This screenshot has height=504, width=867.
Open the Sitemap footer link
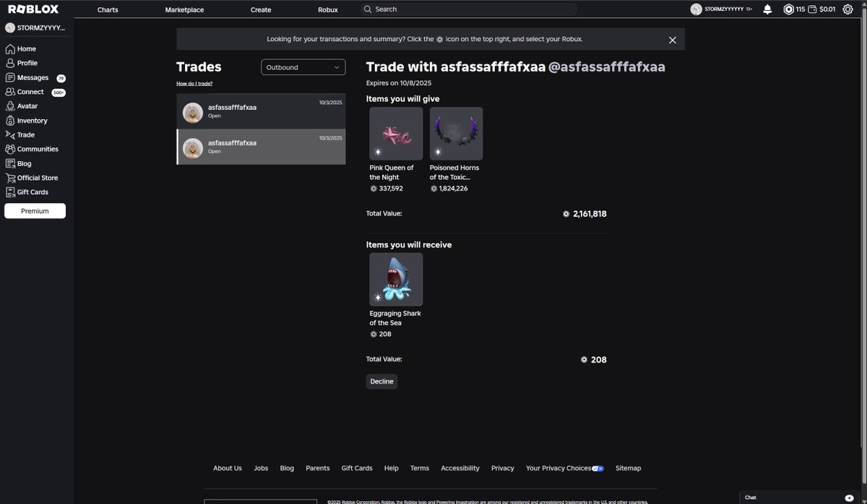point(629,468)
